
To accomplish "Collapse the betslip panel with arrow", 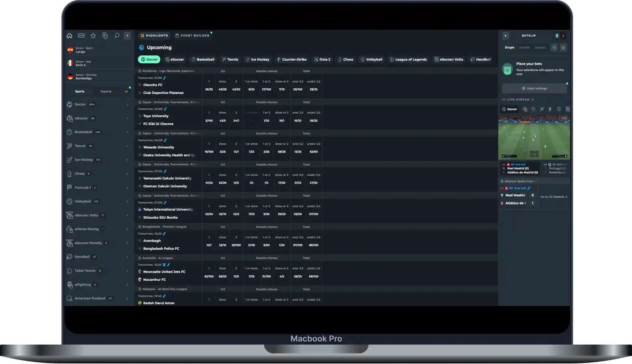I will (505, 36).
